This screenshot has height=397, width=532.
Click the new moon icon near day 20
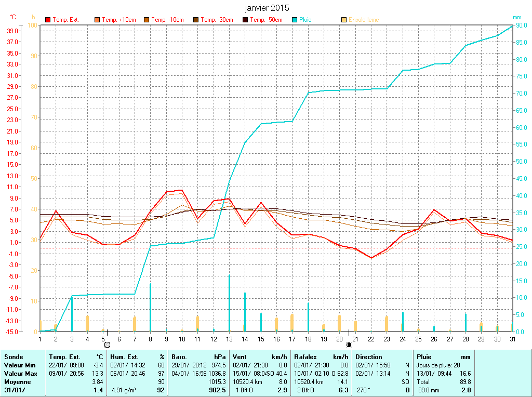pyautogui.click(x=349, y=345)
